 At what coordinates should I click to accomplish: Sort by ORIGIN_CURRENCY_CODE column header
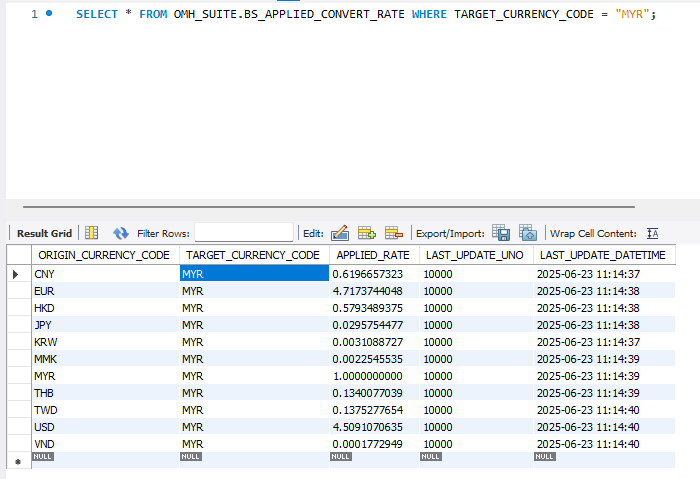point(104,255)
